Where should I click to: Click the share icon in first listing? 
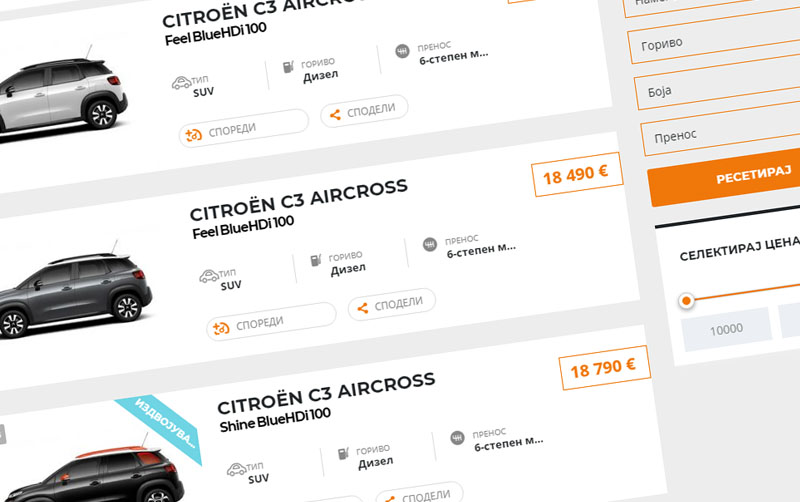coord(335,115)
